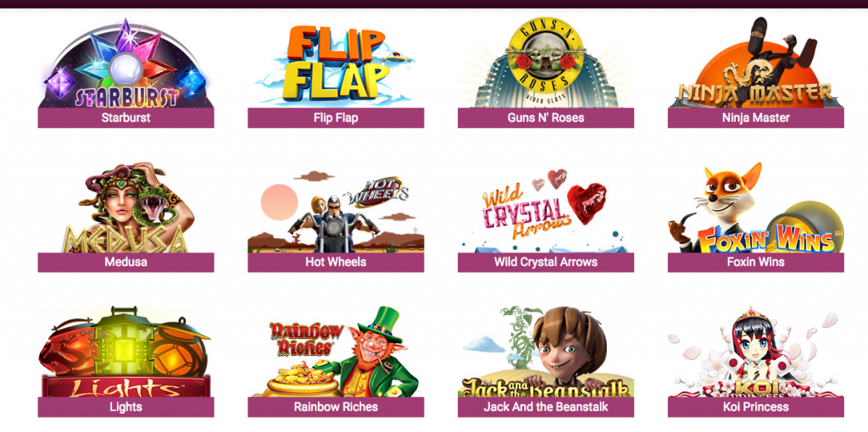Open Wild Crystal Arrows artwork
868x432 pixels.
coord(545,208)
